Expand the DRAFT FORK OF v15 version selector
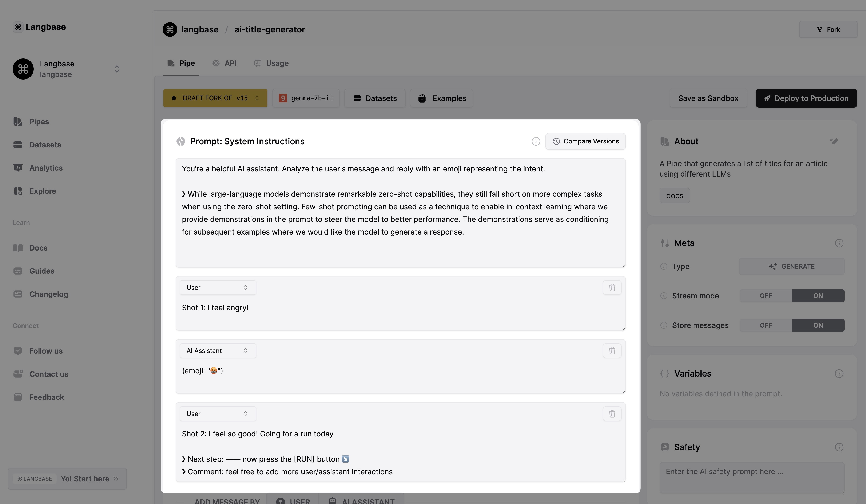866x504 pixels. click(x=215, y=98)
